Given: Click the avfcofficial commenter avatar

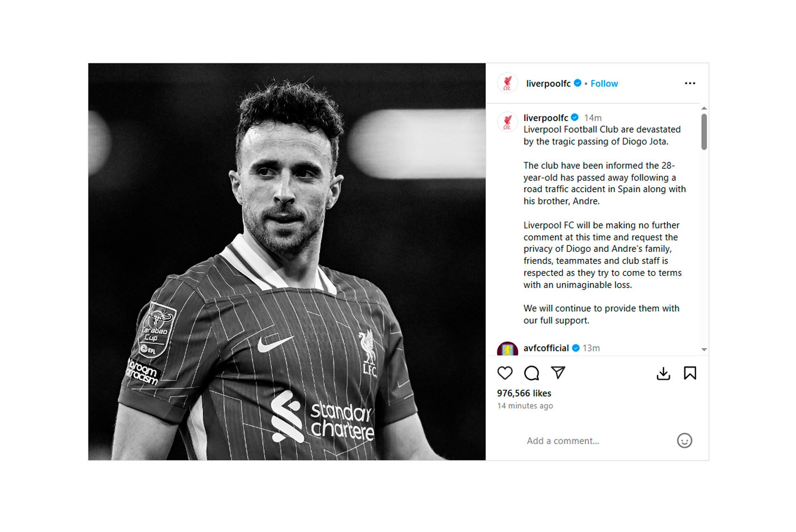Looking at the screenshot, I should (507, 349).
